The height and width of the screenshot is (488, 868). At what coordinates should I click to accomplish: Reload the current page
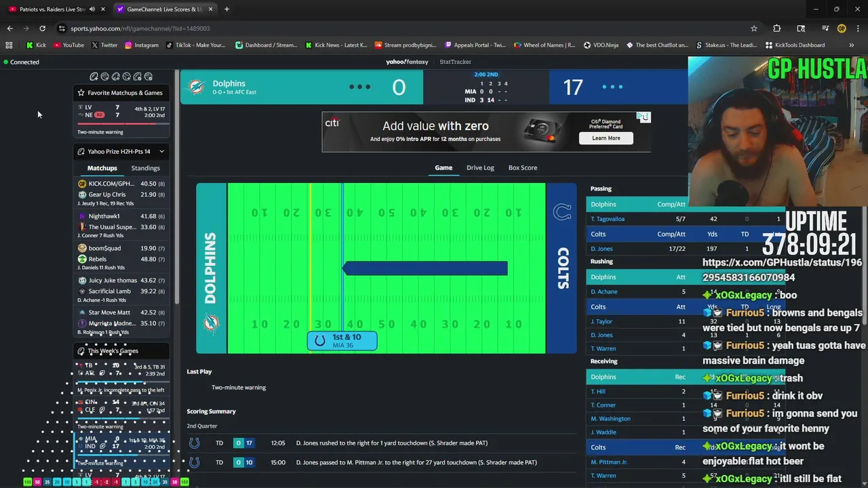(42, 28)
